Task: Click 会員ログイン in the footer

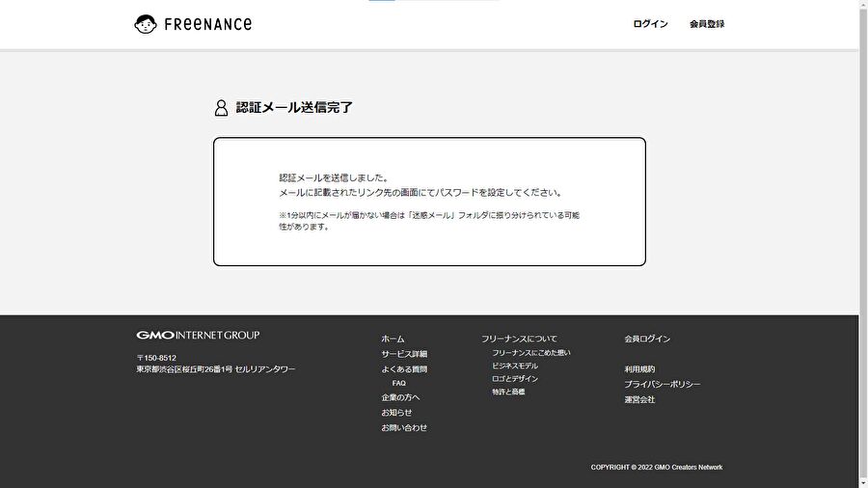Action: click(647, 339)
